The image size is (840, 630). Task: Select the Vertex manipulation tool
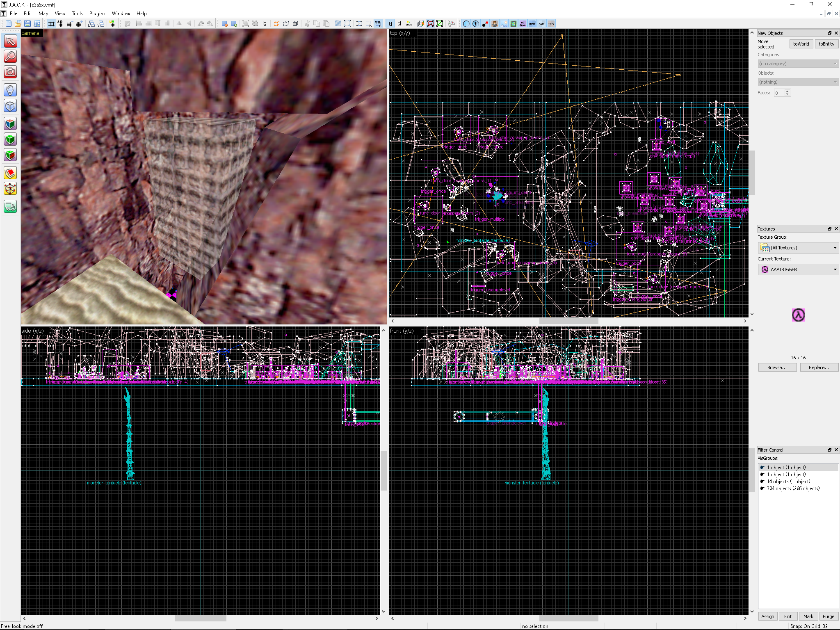point(10,189)
